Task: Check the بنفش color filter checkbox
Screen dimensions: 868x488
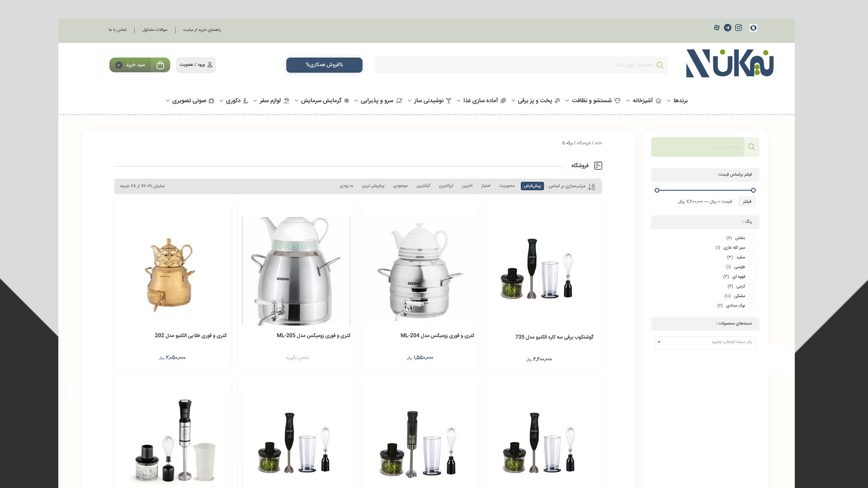Action: [x=752, y=238]
